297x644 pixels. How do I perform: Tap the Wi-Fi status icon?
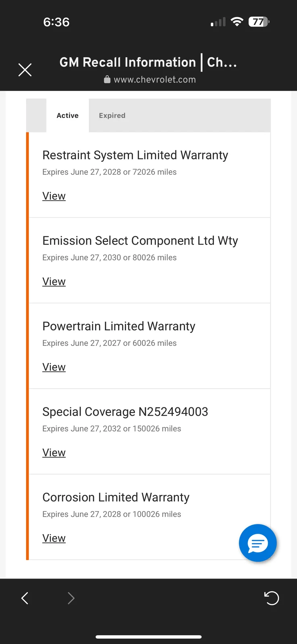click(x=237, y=22)
